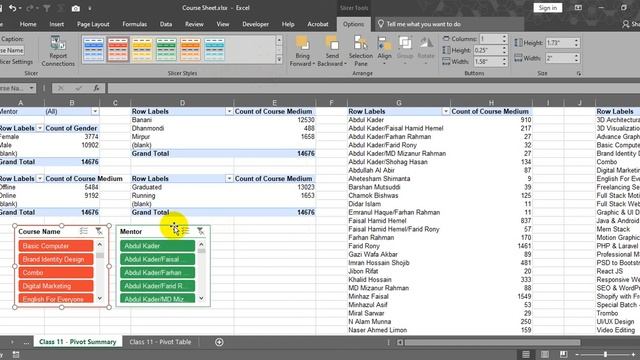Open Row Labels dropdown above Graduated
Image resolution: width=640 pixels, height=360 pixels.
[229, 179]
